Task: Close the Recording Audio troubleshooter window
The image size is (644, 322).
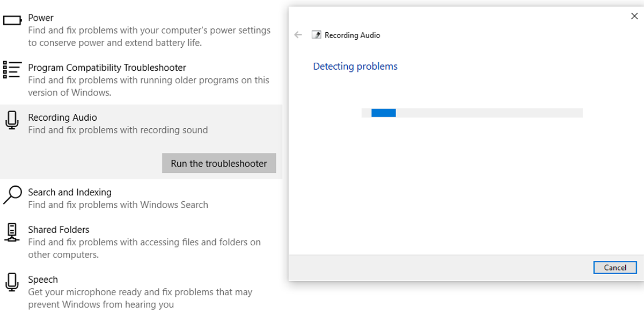Action: coord(634,16)
